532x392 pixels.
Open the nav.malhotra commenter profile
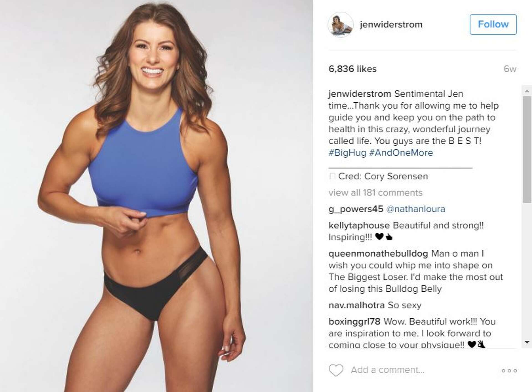[357, 305]
